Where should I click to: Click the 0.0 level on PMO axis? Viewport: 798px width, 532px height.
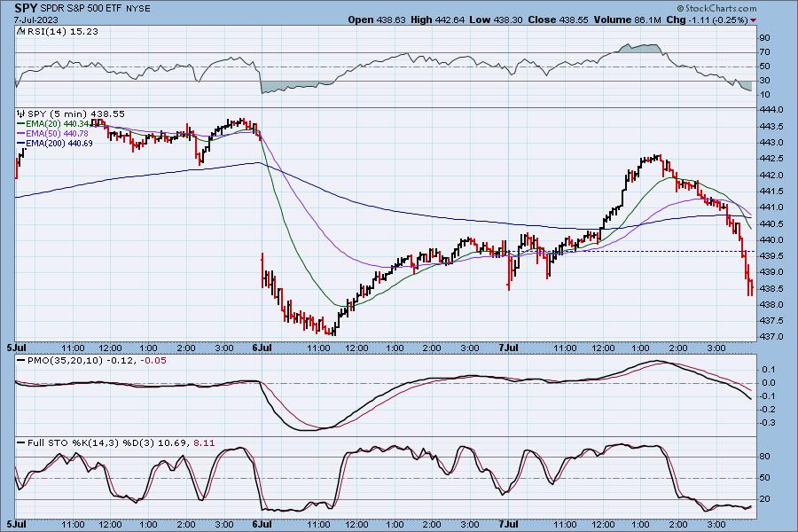[769, 383]
